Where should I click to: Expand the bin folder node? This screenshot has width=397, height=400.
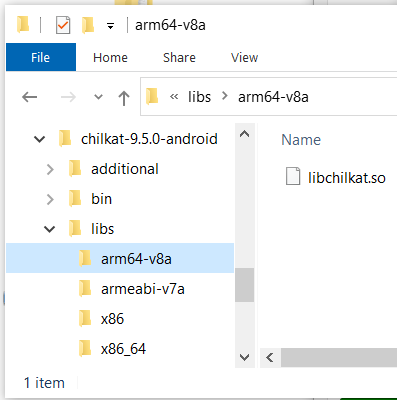point(50,199)
